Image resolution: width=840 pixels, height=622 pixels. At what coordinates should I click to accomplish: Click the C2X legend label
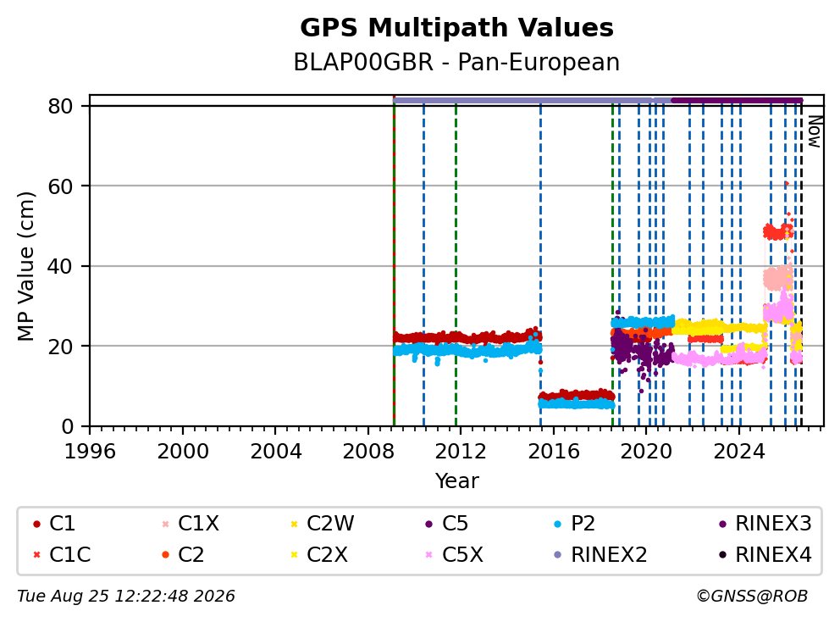pos(327,554)
